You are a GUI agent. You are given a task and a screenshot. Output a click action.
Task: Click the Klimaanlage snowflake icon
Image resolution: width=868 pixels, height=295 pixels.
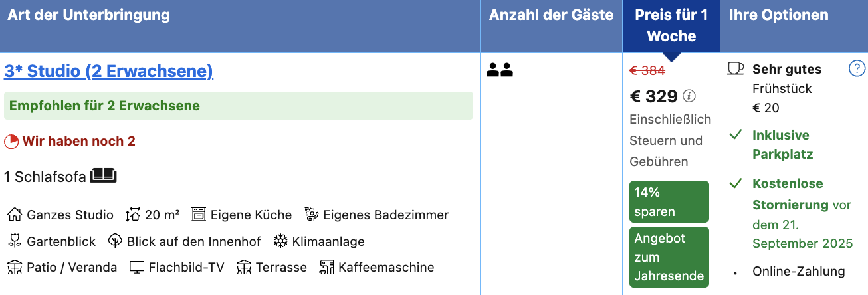point(280,241)
